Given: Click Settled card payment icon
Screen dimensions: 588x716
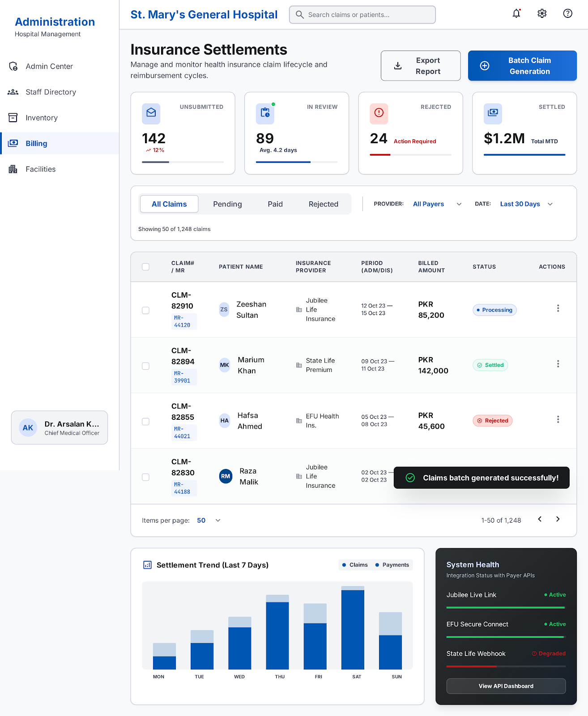Looking at the screenshot, I should click(x=493, y=114).
